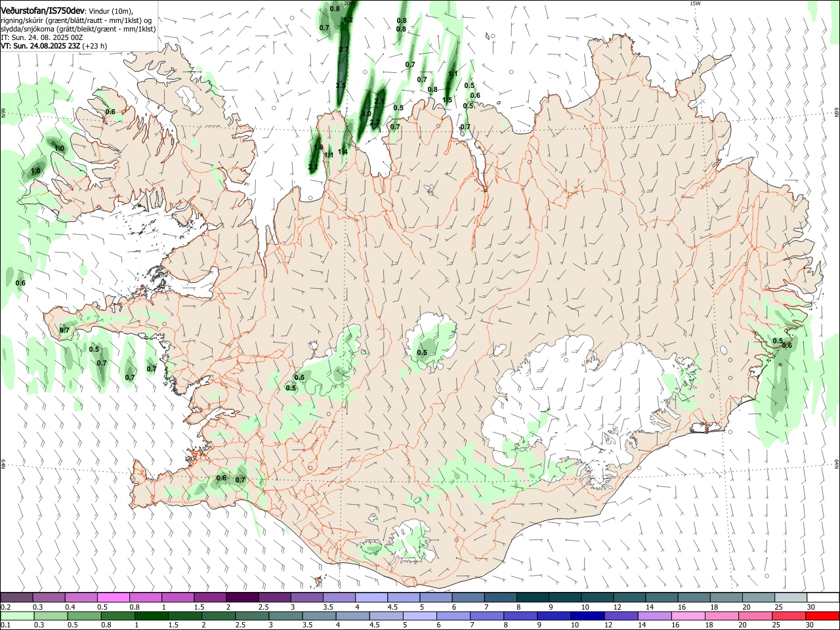Select the darkest green swatch labeled 1 in lower row
The width and height of the screenshot is (840, 630).
[152, 616]
